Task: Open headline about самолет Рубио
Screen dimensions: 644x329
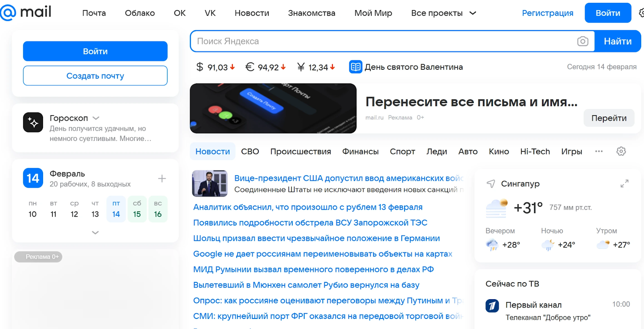Action: tap(306, 285)
